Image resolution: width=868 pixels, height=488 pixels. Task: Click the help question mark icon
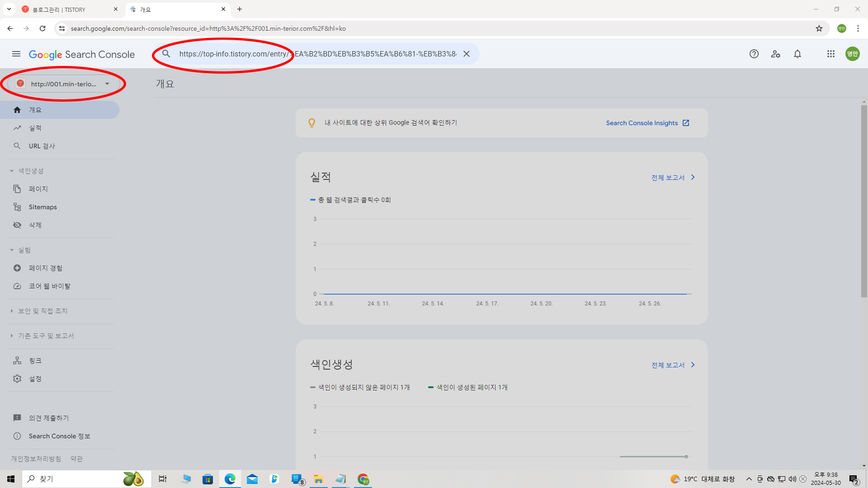(x=754, y=54)
